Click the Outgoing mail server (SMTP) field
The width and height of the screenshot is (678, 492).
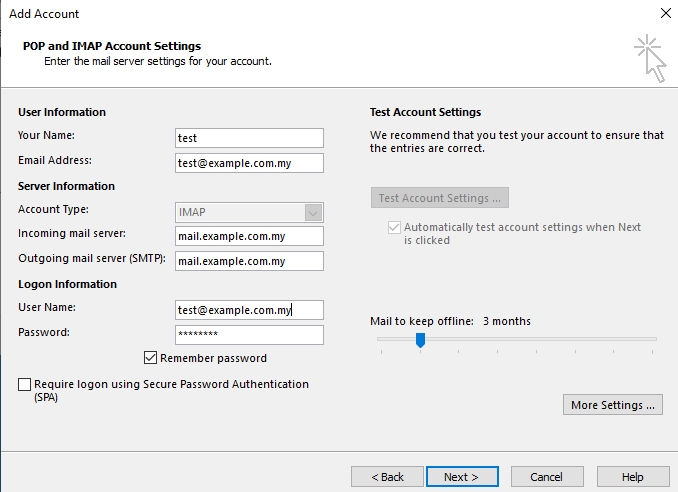point(249,261)
